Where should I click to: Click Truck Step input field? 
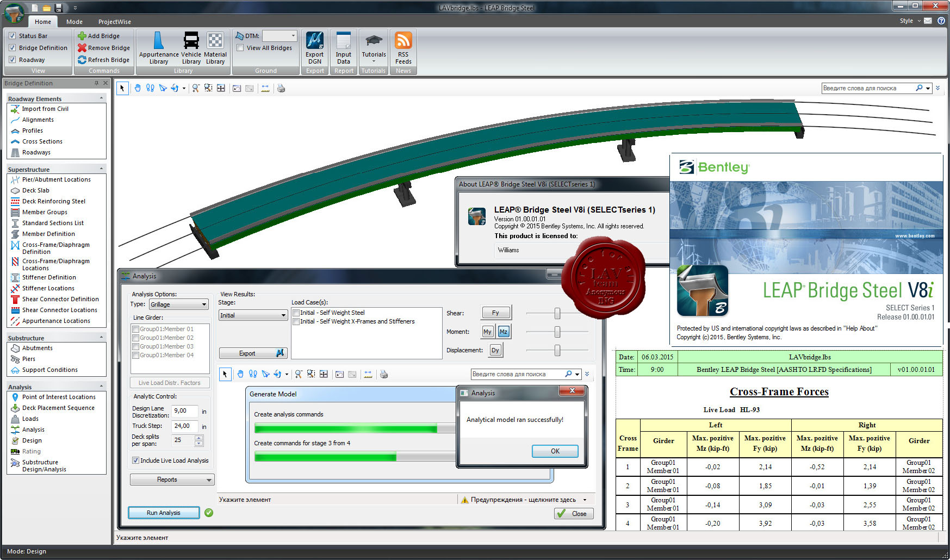[184, 426]
